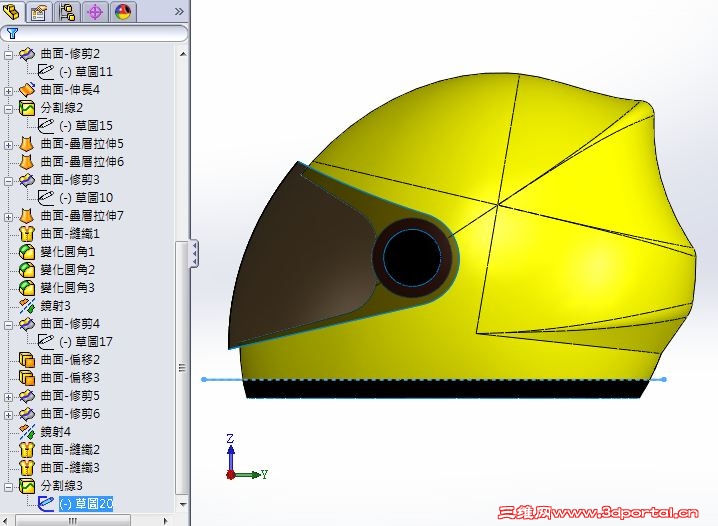Click the 變化圓角2 tree label
This screenshot has width=718, height=526.
coord(67,270)
